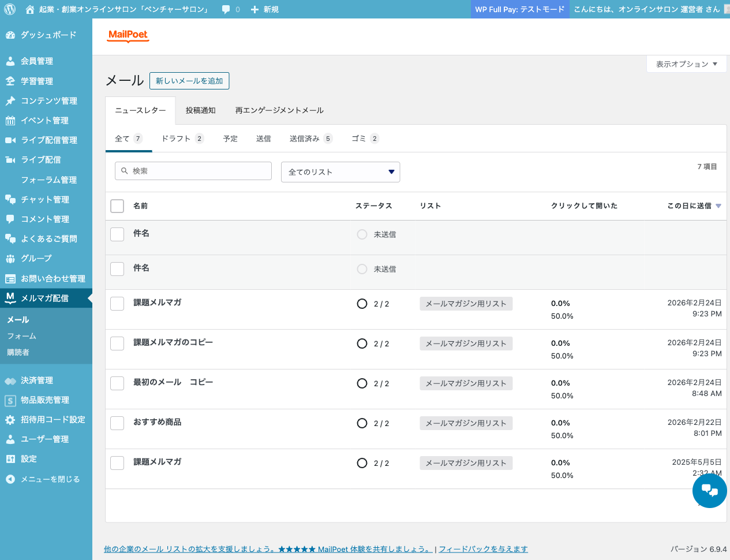Click the dashboard gauge icon in sidebar

(10, 35)
